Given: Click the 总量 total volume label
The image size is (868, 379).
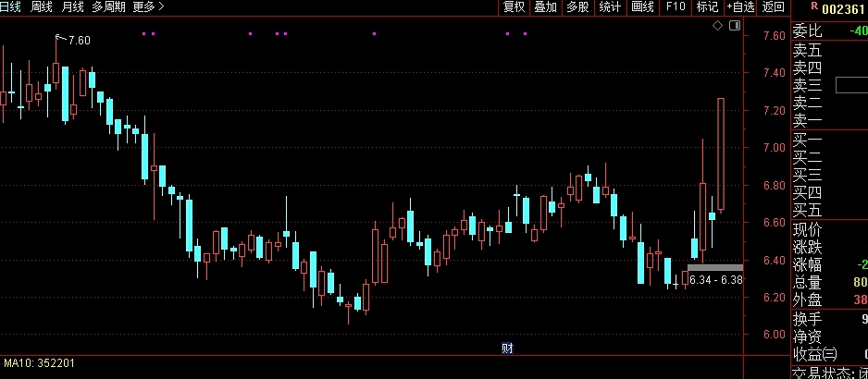Looking at the screenshot, I should coord(808,283).
